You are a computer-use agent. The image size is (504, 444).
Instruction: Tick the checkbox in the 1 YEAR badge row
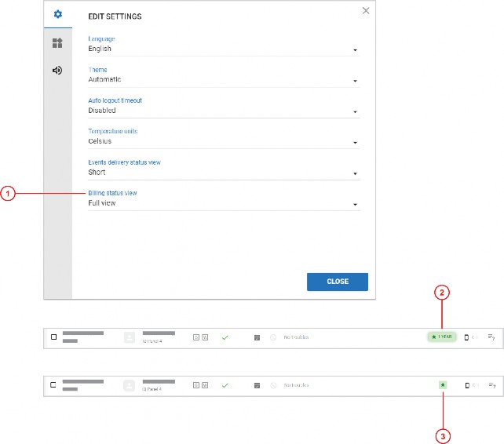coord(53,337)
